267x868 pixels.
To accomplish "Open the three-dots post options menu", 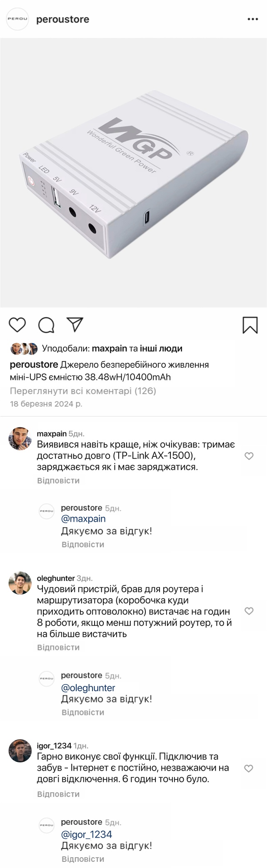I will pos(253,19).
